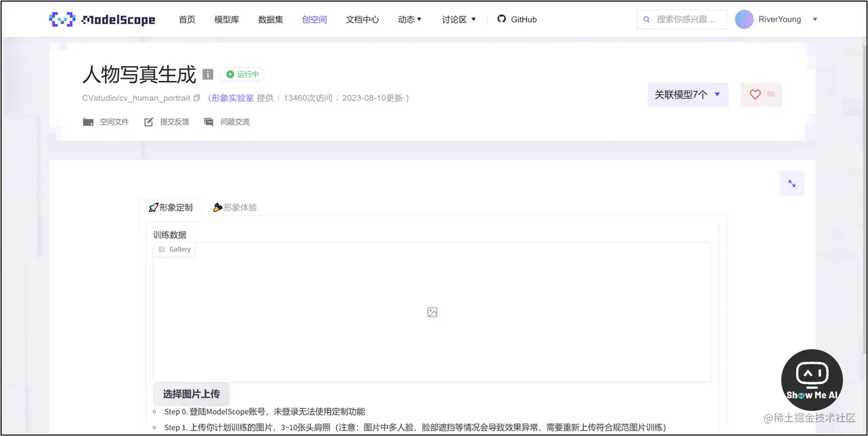Viewport: 868px width, 436px height.
Task: Click the info icon beside 人物写真生成 title
Action: (207, 75)
